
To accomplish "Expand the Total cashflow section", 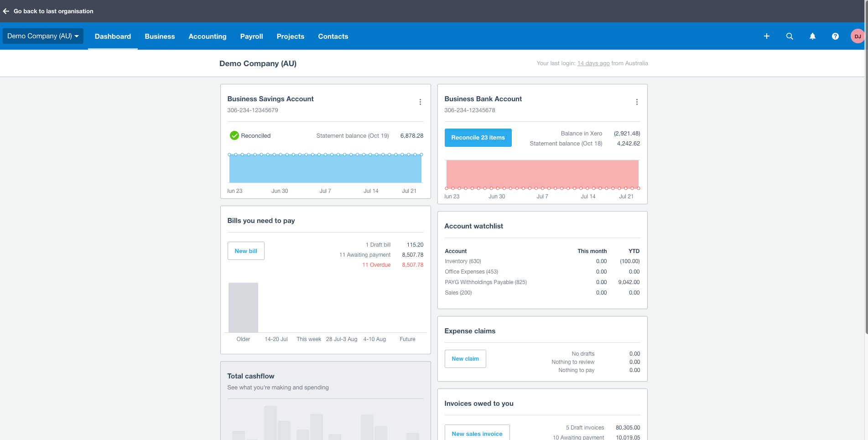I will [251, 376].
